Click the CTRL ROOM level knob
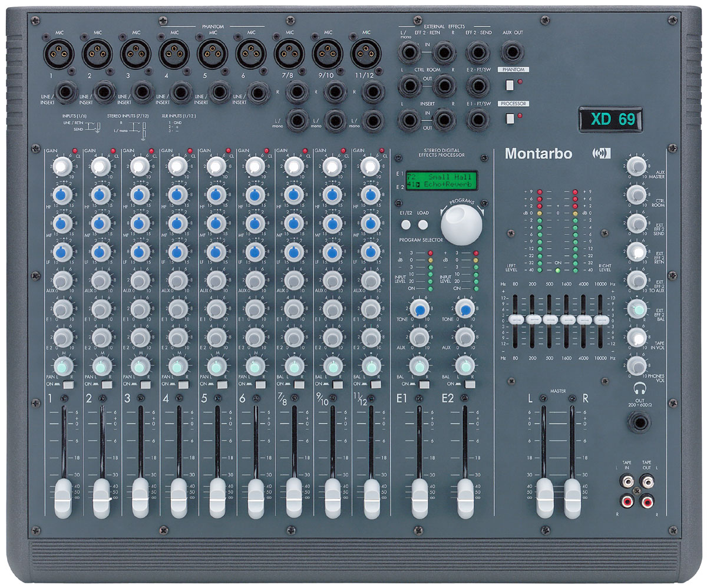The image size is (707, 588). pos(637,194)
